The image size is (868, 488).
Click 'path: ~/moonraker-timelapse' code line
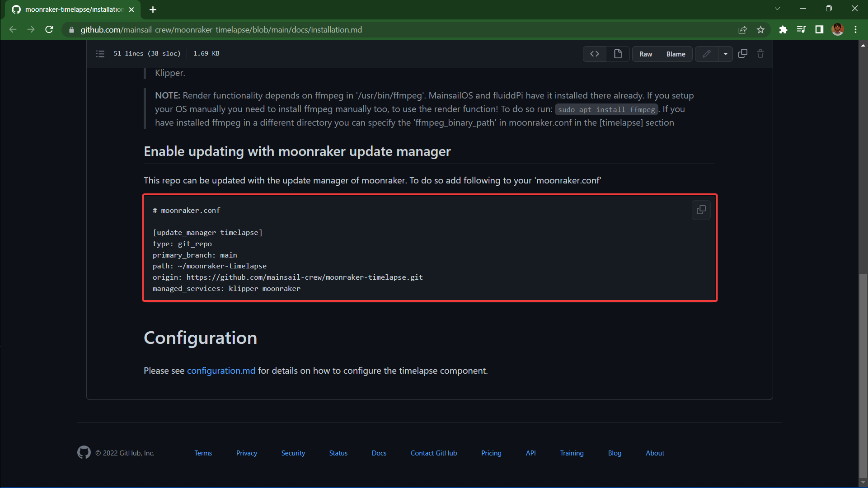point(210,266)
